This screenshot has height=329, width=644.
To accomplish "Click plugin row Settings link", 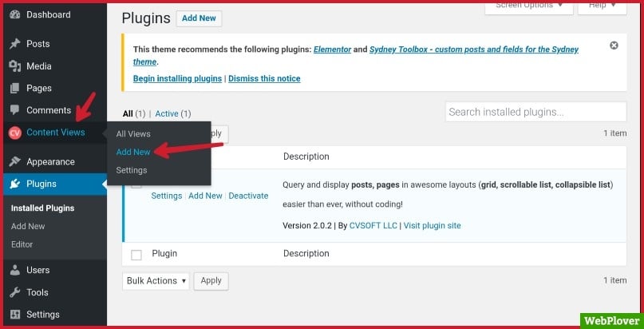I will tap(166, 196).
